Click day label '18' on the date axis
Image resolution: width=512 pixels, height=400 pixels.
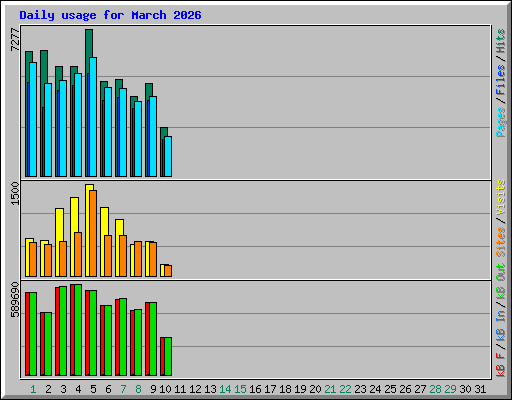pyautogui.click(x=285, y=389)
